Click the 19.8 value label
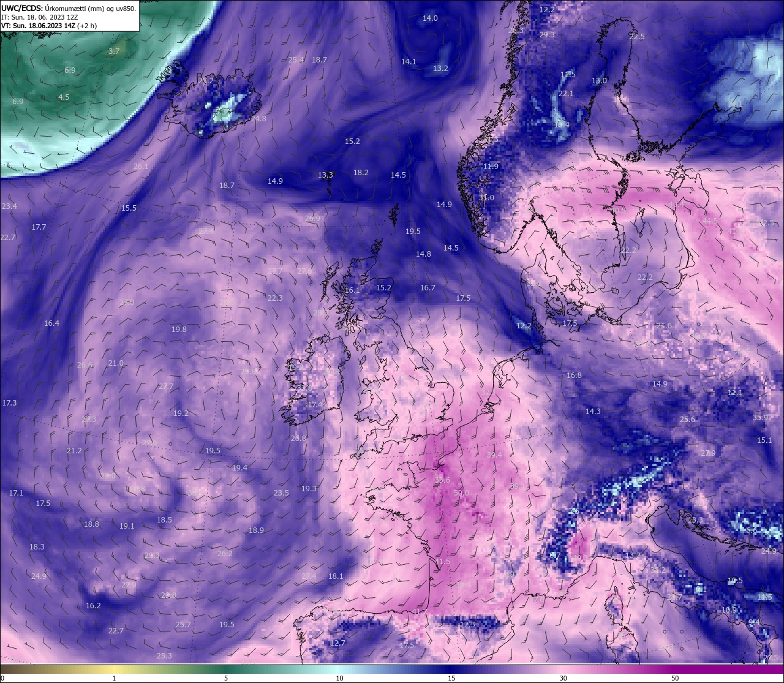 (179, 330)
